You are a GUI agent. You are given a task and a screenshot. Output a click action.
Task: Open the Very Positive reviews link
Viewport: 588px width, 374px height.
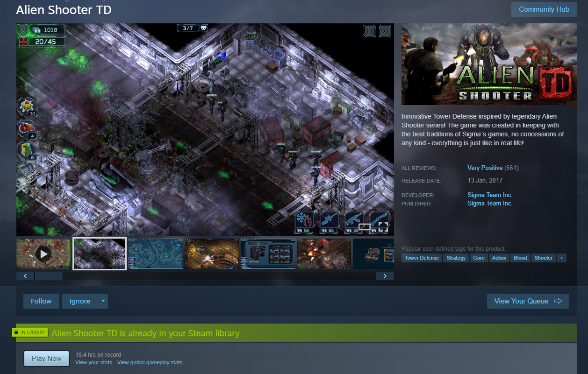click(x=485, y=168)
